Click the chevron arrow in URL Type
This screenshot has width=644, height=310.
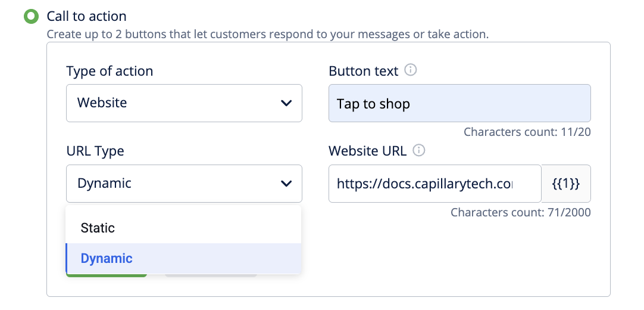(286, 184)
